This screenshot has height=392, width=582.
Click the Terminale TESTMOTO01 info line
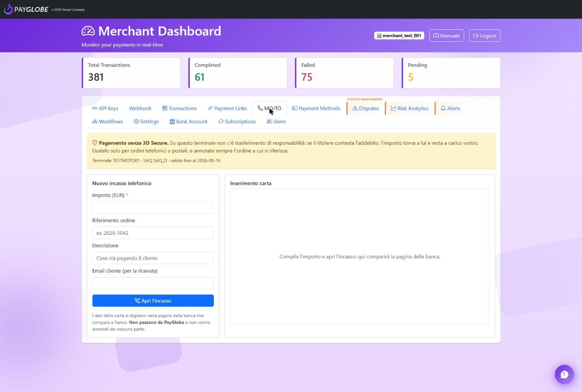pyautogui.click(x=156, y=161)
